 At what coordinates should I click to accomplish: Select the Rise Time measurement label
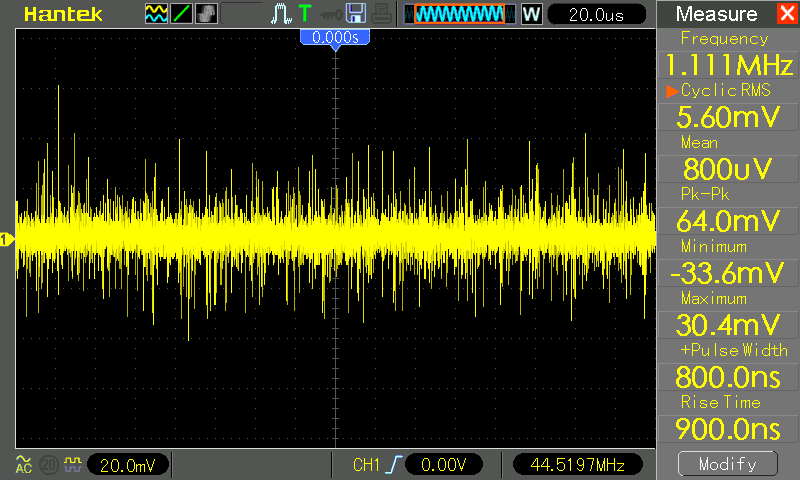(720, 402)
